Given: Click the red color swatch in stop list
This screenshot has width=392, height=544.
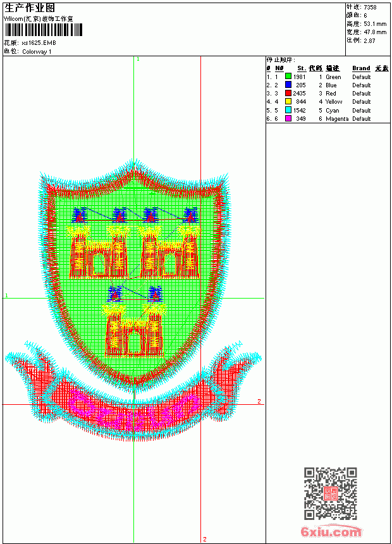Looking at the screenshot, I should (x=288, y=93).
